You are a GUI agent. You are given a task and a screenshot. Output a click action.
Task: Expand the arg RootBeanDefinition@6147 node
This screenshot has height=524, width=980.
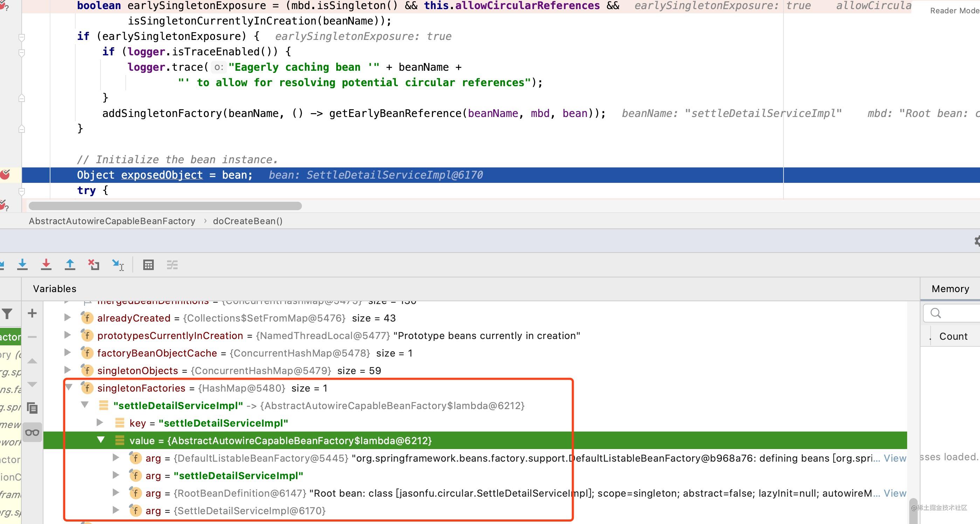(x=116, y=492)
